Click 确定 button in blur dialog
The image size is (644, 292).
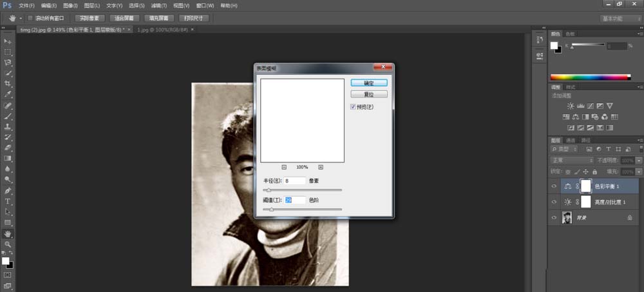point(369,83)
